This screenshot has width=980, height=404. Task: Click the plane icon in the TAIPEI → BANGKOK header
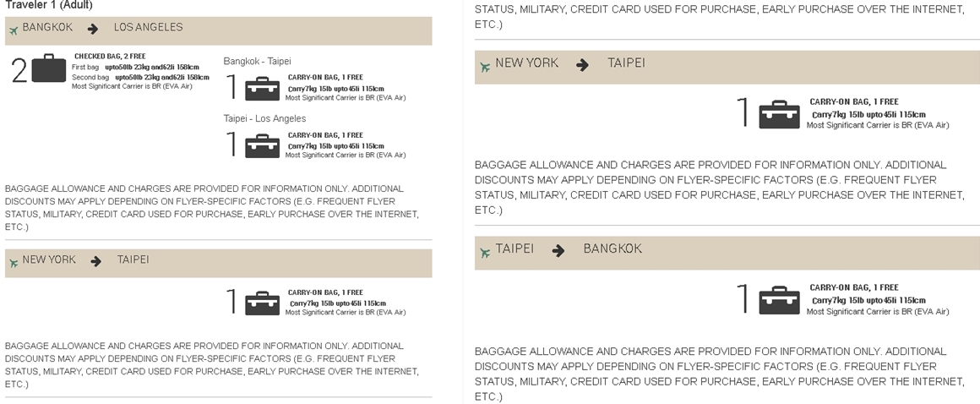pos(485,253)
